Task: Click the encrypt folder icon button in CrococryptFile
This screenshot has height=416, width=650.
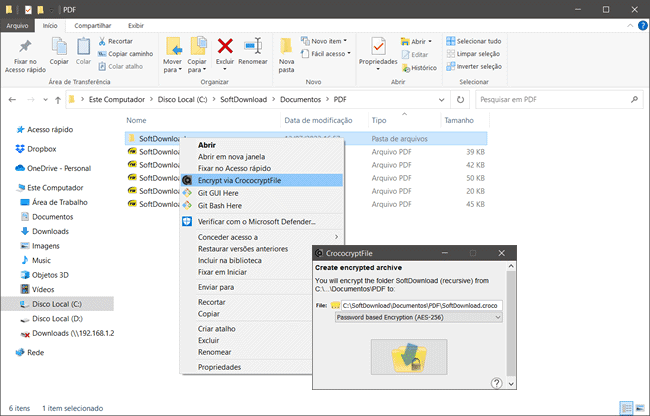Action: coord(409,358)
